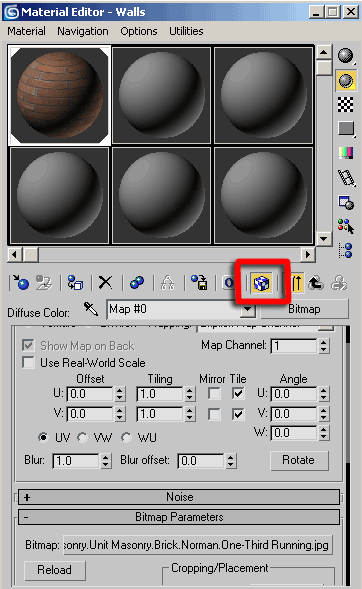362x589 pixels.
Task: Open the Sample Type sphere flyout
Action: (345, 56)
